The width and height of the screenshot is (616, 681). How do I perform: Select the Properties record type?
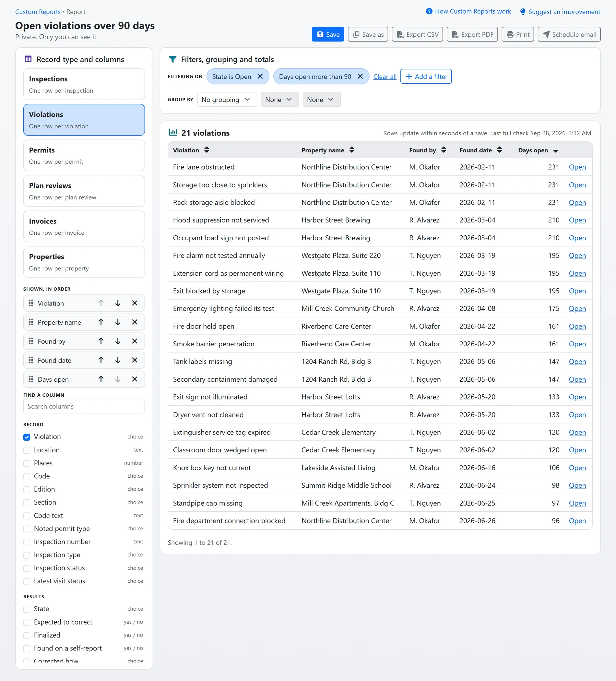[84, 262]
